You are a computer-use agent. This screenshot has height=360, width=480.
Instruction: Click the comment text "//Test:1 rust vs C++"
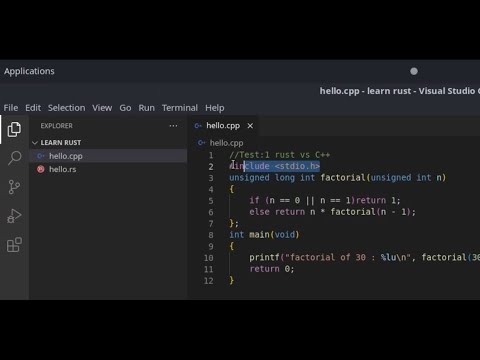pyautogui.click(x=280, y=155)
